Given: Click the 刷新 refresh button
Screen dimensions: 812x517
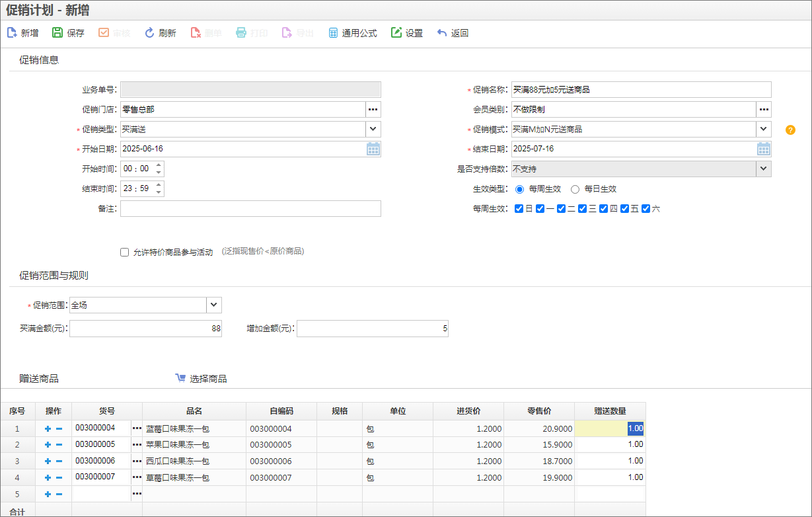Looking at the screenshot, I should tap(161, 33).
